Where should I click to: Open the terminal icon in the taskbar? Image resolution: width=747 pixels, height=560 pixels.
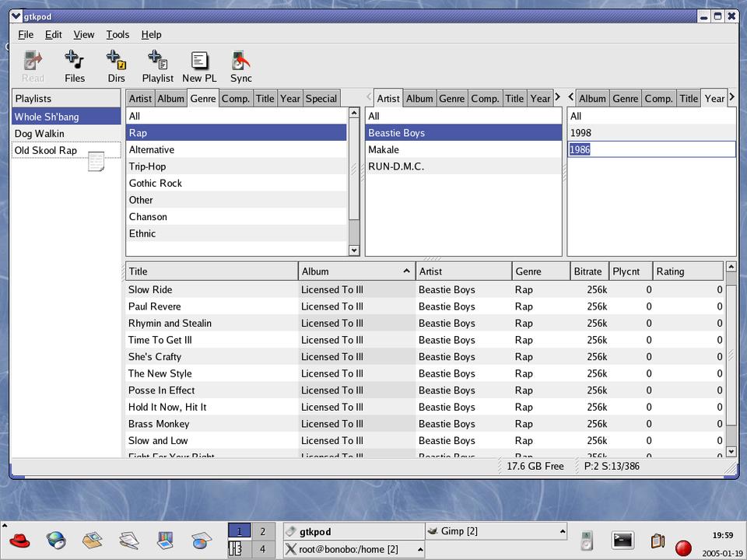622,541
